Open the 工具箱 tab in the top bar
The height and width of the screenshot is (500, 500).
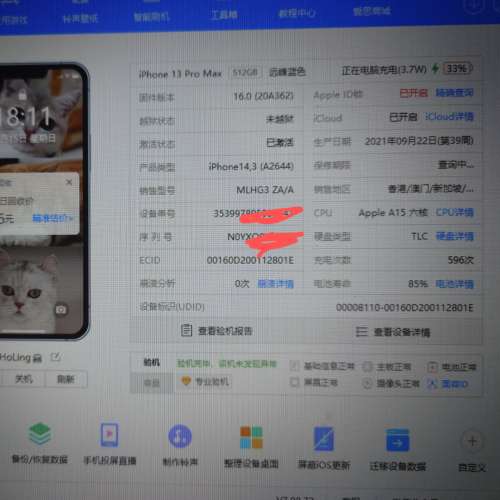pos(224,15)
